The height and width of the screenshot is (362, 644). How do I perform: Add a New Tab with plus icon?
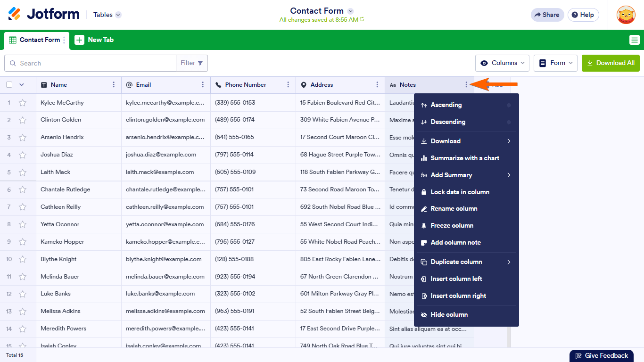[94, 40]
